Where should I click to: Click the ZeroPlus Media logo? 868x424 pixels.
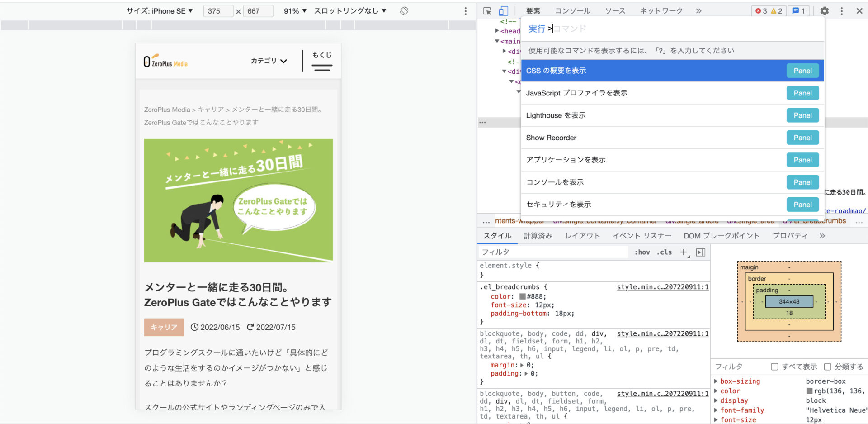[x=165, y=61]
